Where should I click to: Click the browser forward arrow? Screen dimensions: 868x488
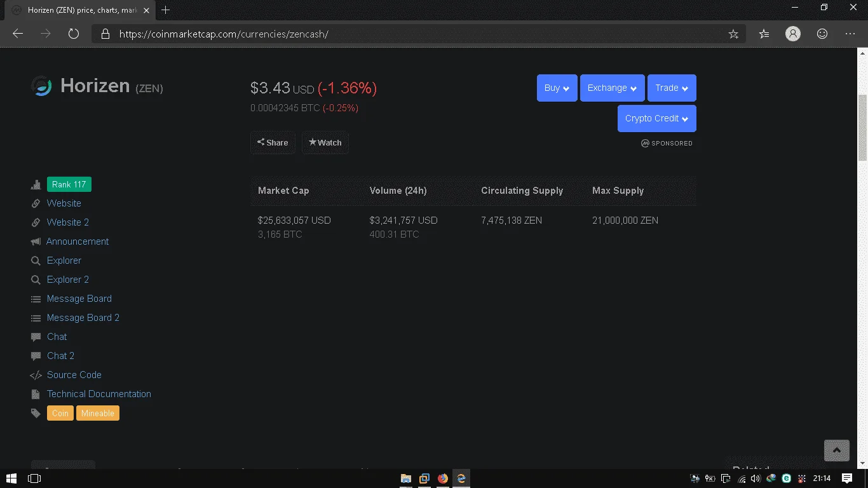[46, 34]
